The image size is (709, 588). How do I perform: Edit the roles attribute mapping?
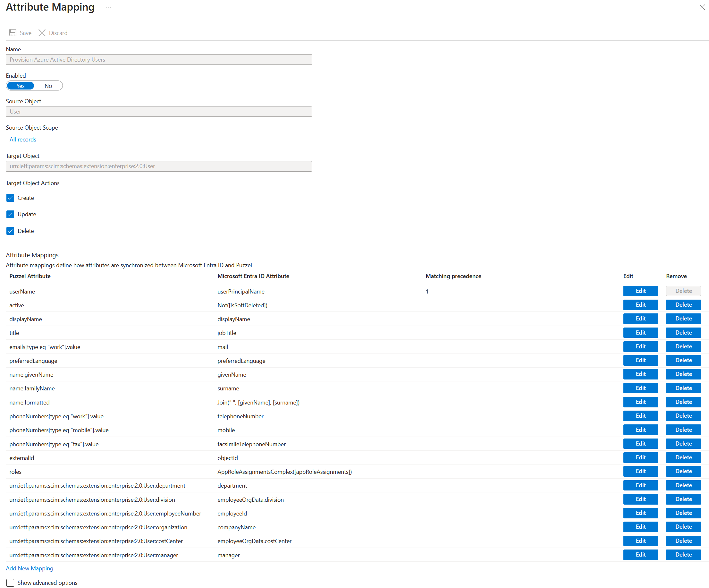pyautogui.click(x=640, y=471)
